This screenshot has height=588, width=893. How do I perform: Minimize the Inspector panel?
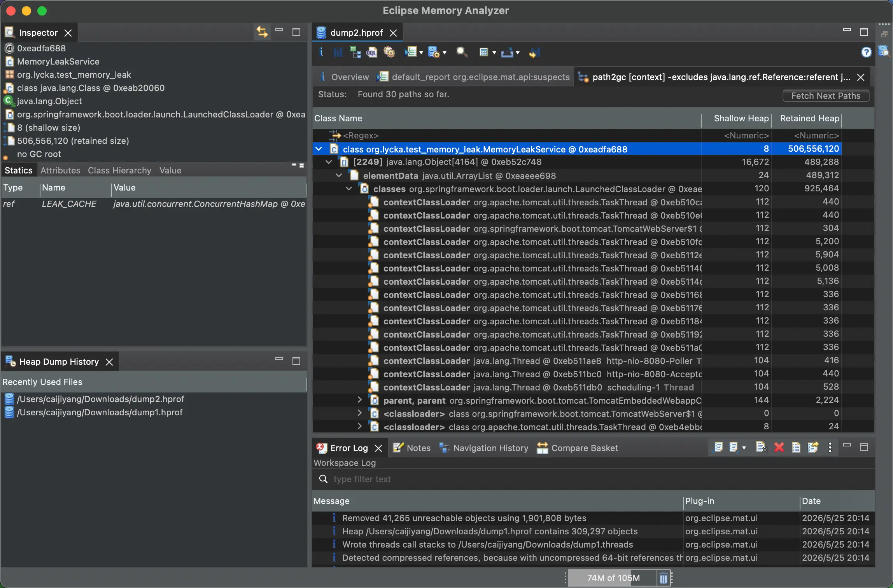point(279,30)
